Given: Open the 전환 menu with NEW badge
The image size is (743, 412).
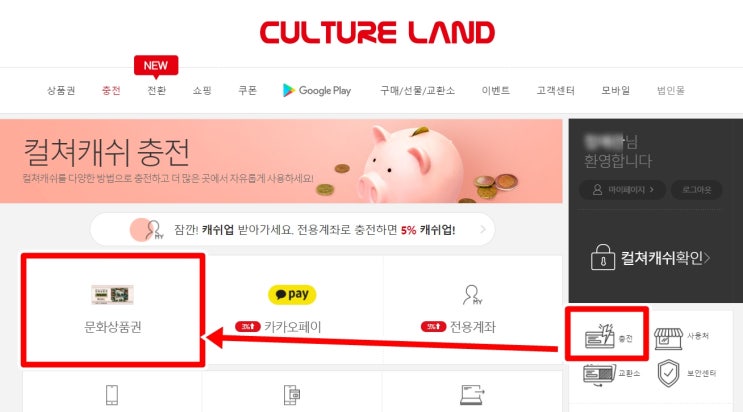Looking at the screenshot, I should click(156, 90).
